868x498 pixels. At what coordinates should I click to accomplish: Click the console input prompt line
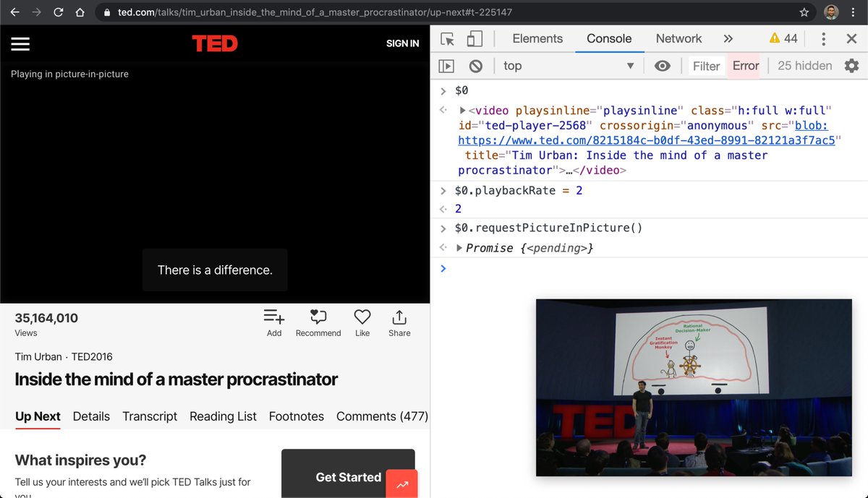649,268
